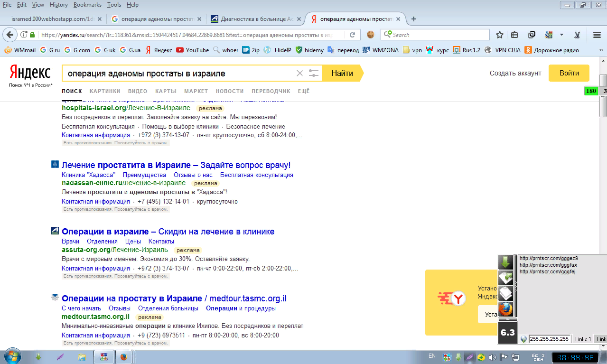This screenshot has width=607, height=364.
Task: Click Отзывы о нас sitelink
Action: tap(193, 175)
